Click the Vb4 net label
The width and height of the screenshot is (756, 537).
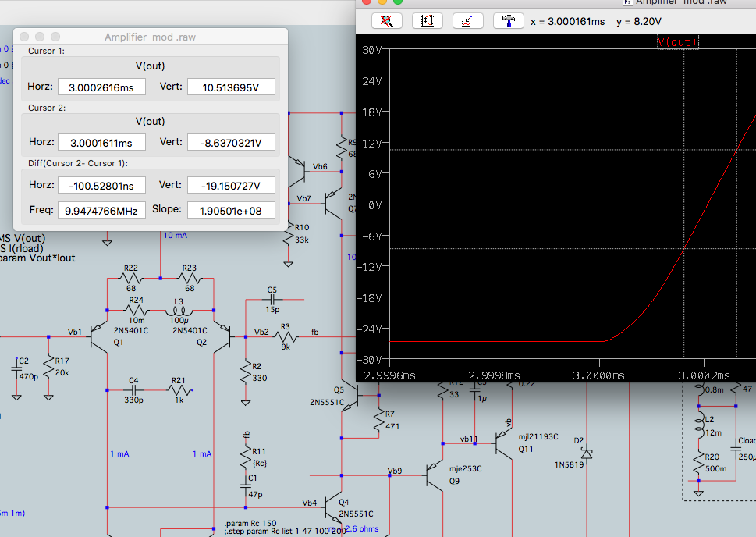pos(310,503)
